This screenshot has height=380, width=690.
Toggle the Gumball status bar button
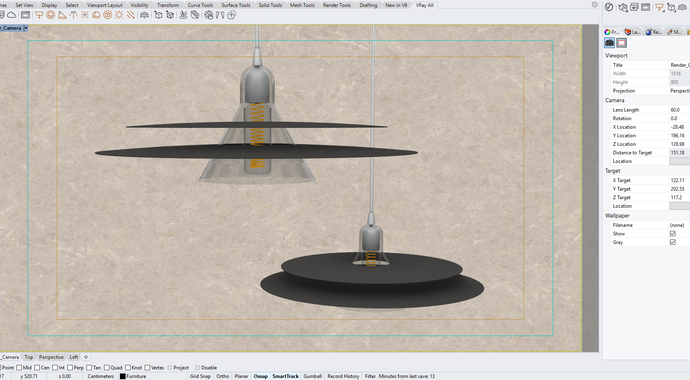313,376
